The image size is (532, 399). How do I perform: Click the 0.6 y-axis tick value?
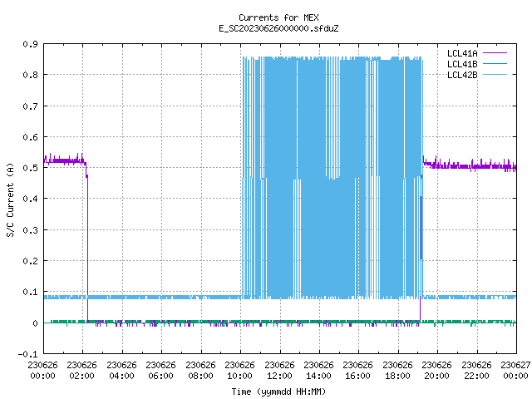point(30,137)
